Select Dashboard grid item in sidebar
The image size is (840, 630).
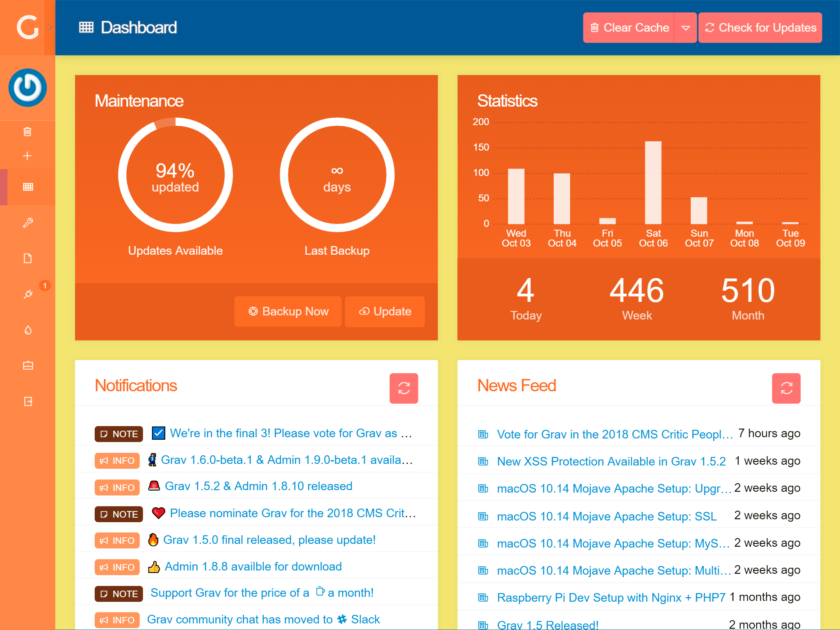(x=27, y=187)
